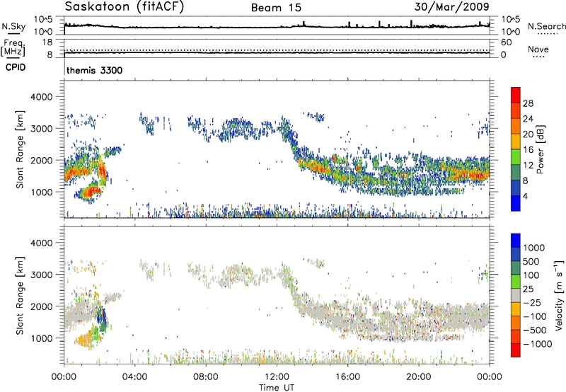
Task: Select the Freq. [MHz] axis label
Action: pos(13,47)
